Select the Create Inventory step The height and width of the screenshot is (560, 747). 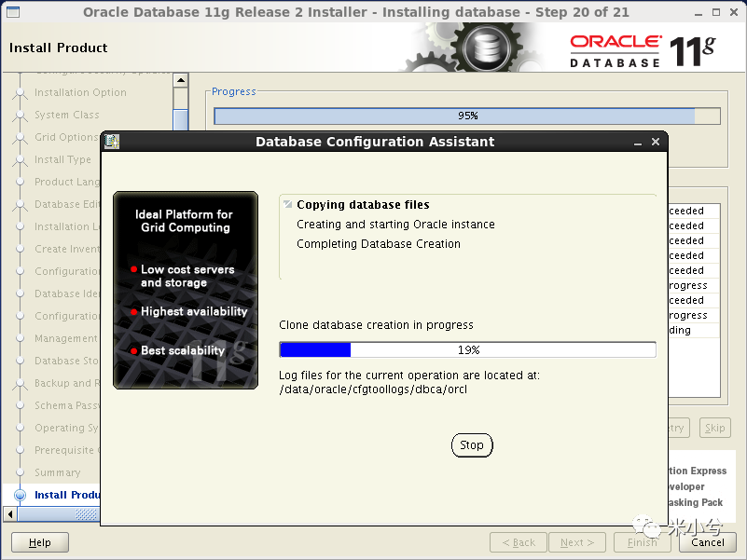pyautogui.click(x=67, y=249)
